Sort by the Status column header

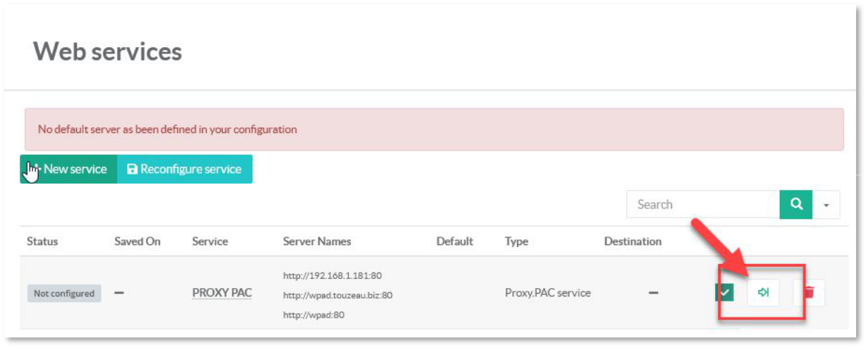tap(42, 242)
